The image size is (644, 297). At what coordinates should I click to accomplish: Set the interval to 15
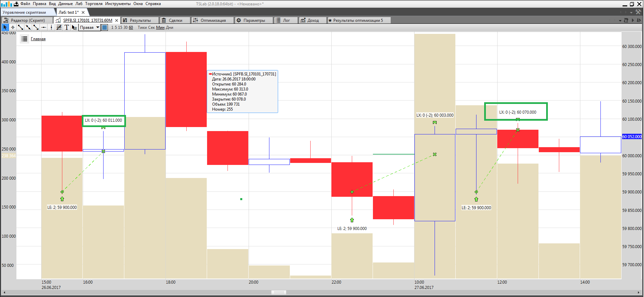click(120, 27)
